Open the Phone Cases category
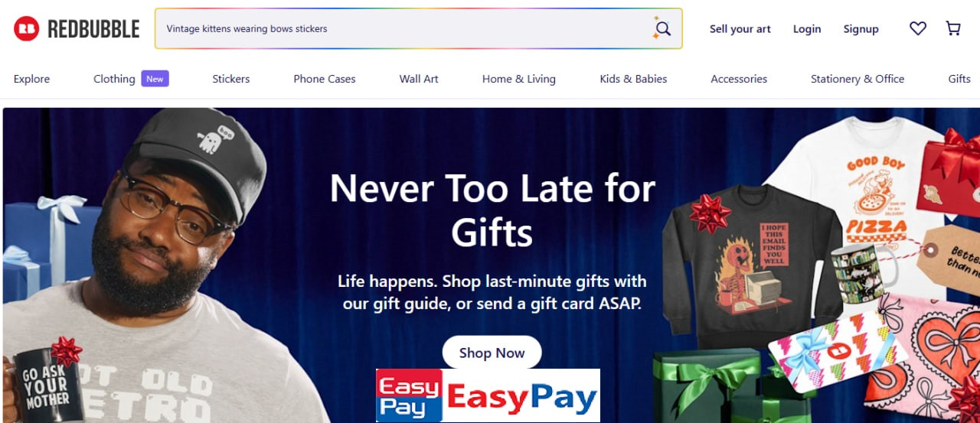The width and height of the screenshot is (980, 423). click(325, 79)
